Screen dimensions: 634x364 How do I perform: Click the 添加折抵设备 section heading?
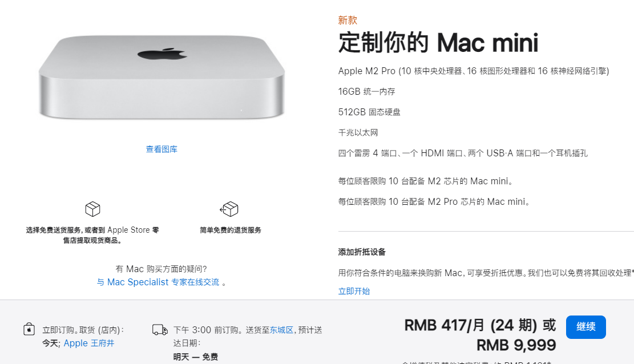click(x=362, y=252)
